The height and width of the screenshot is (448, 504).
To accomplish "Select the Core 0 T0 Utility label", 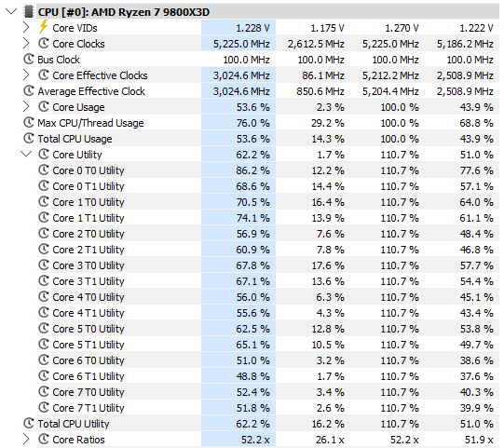I will click(x=89, y=170).
